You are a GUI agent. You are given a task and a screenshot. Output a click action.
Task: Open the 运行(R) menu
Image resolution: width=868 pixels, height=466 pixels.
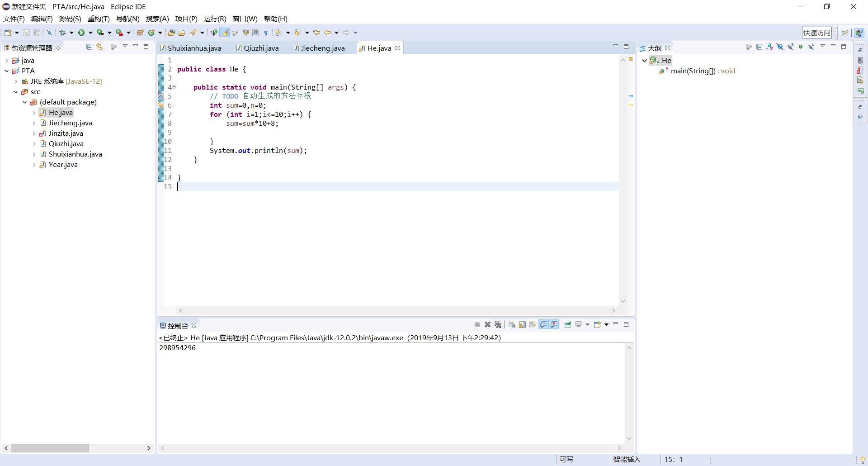coord(215,19)
